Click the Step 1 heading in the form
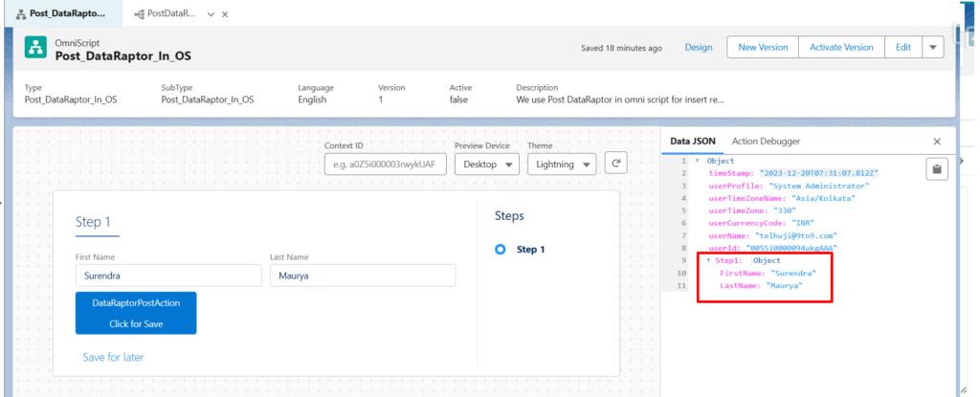Viewport: 980px width, 397px height. (x=93, y=222)
